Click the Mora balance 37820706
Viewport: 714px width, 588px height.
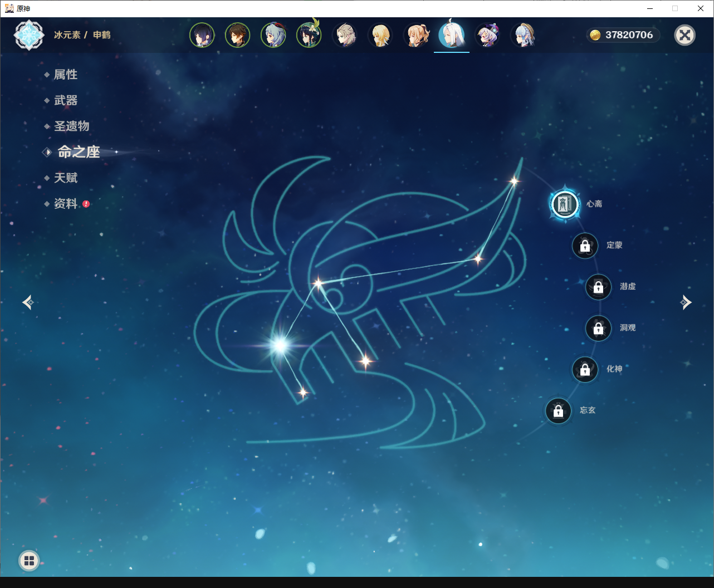[629, 35]
